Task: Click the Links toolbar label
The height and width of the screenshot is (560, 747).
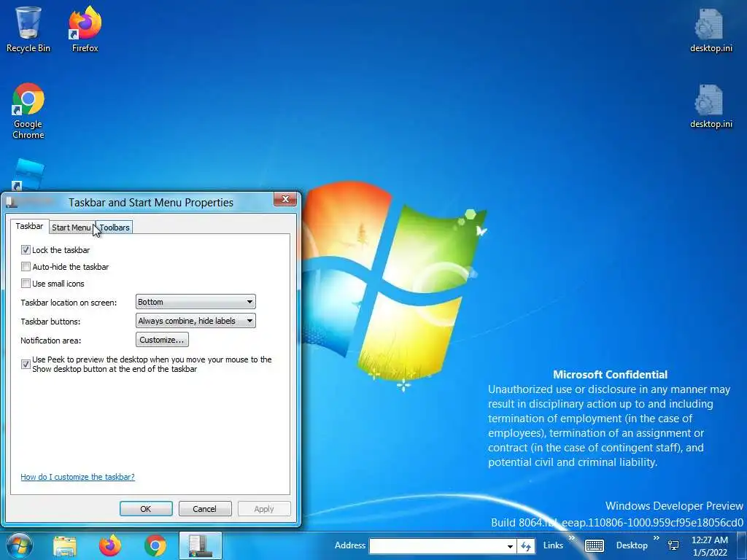Action: pyautogui.click(x=553, y=545)
